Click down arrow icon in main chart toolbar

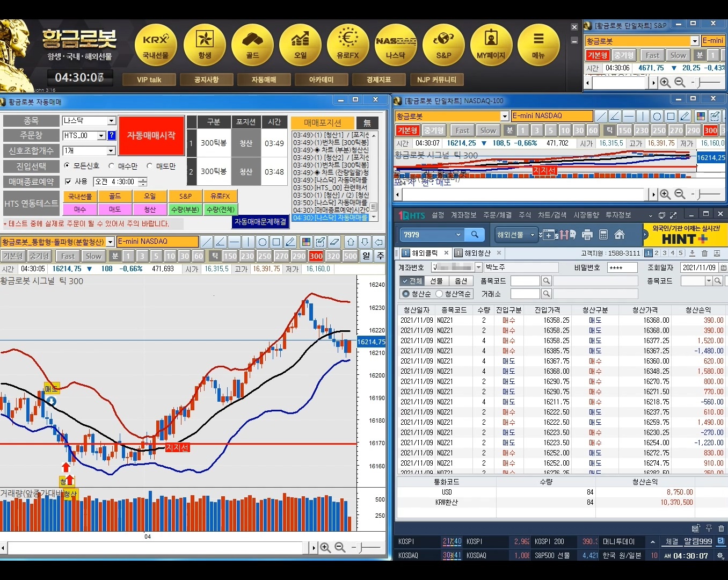(365, 242)
